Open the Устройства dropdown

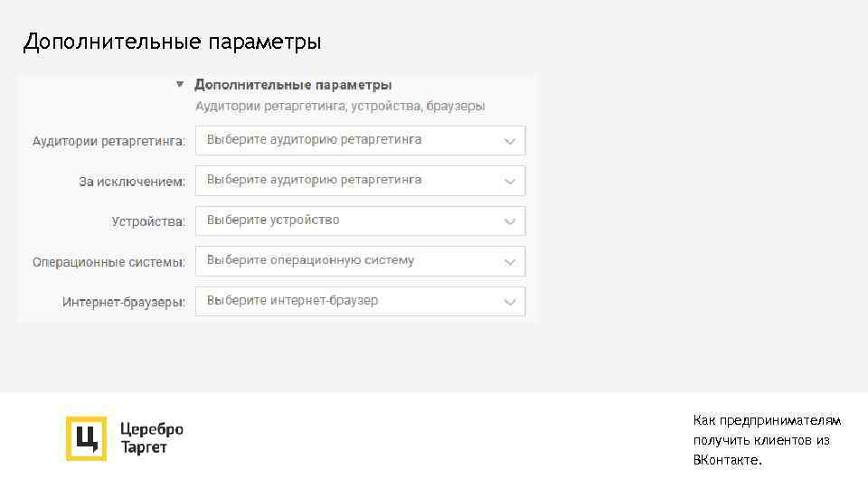pos(359,221)
